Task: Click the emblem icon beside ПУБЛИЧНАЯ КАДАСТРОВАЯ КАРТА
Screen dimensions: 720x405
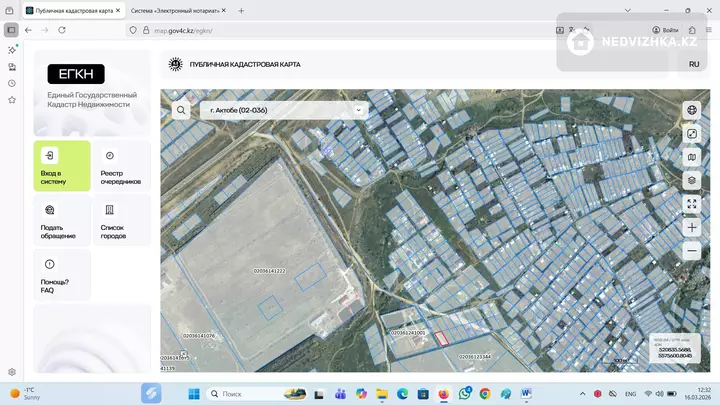Action: pyautogui.click(x=175, y=64)
